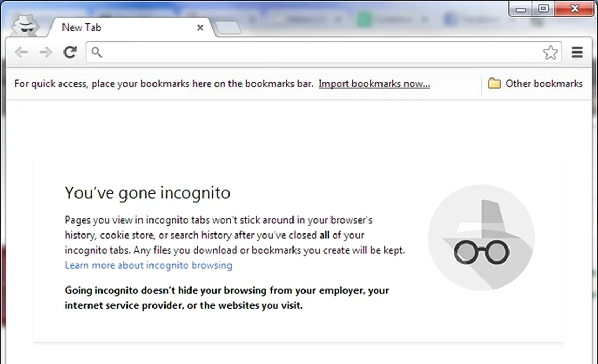The width and height of the screenshot is (598, 364).
Task: Click the 'Import bookmarks now...' link
Action: [374, 84]
